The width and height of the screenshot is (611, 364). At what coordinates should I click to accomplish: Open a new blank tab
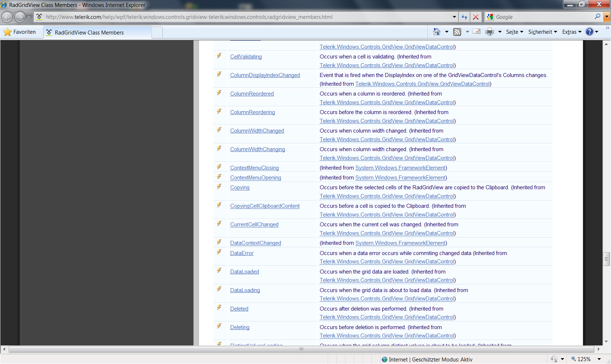(x=157, y=32)
